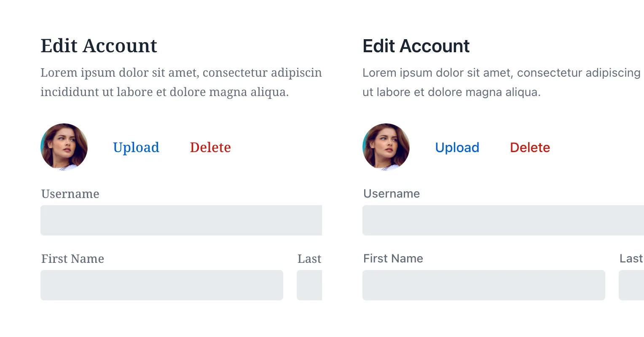Click the left profile avatar photo
This screenshot has width=644, height=337.
pos(64,147)
